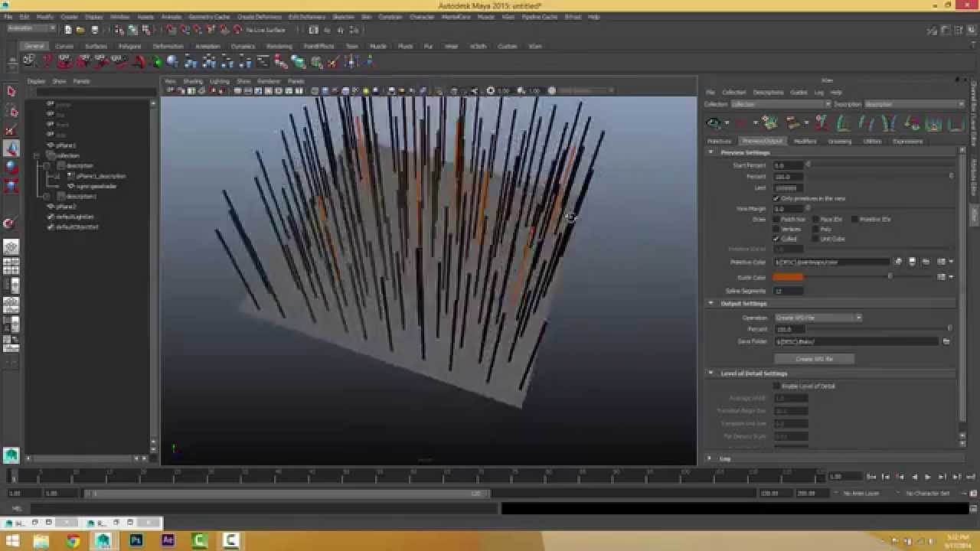This screenshot has height=551, width=980.
Task: Click the Create XPD File button
Action: [x=814, y=359]
